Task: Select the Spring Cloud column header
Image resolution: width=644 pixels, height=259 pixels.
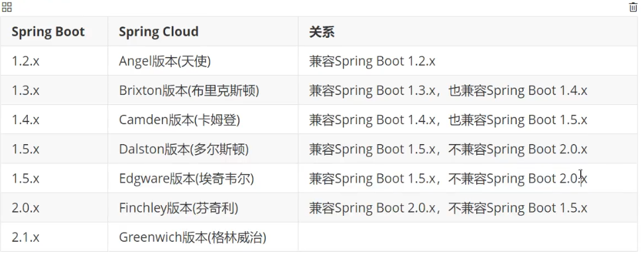Action: [203, 32]
